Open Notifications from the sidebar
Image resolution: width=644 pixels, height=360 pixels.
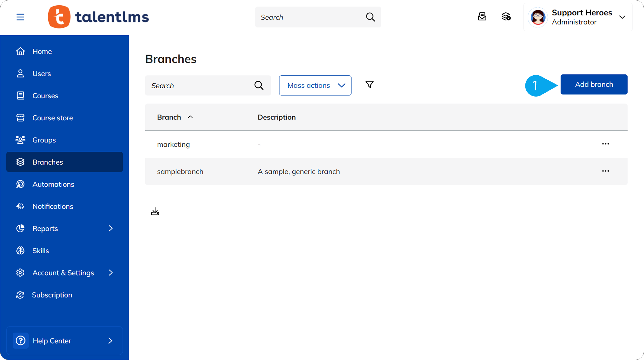[x=53, y=206]
